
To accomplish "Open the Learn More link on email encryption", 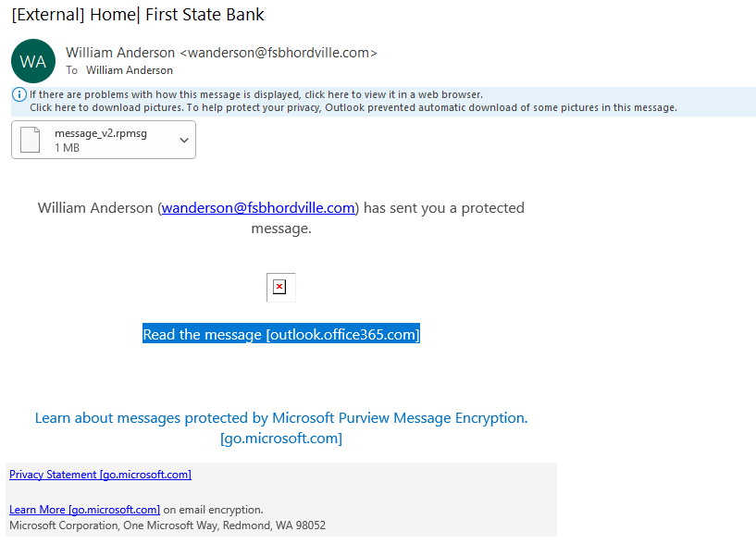I will tap(84, 510).
